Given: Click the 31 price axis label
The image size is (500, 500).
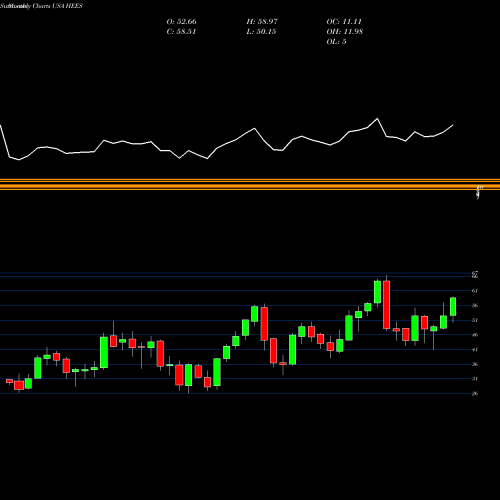Looking at the screenshot, I should [475, 379].
